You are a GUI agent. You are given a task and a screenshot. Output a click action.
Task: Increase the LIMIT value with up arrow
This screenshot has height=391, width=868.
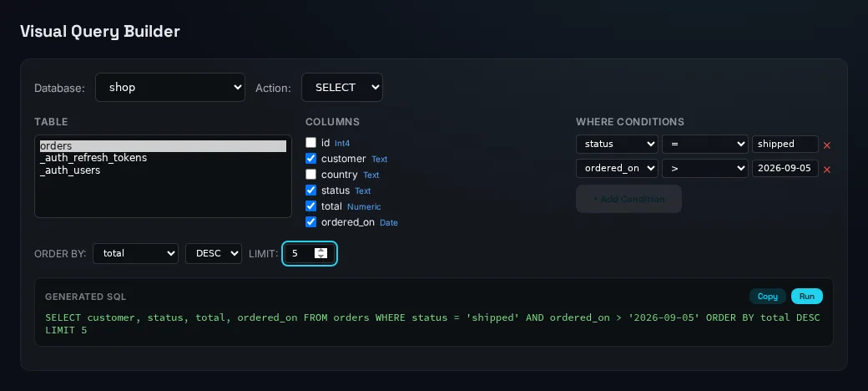coord(321,251)
